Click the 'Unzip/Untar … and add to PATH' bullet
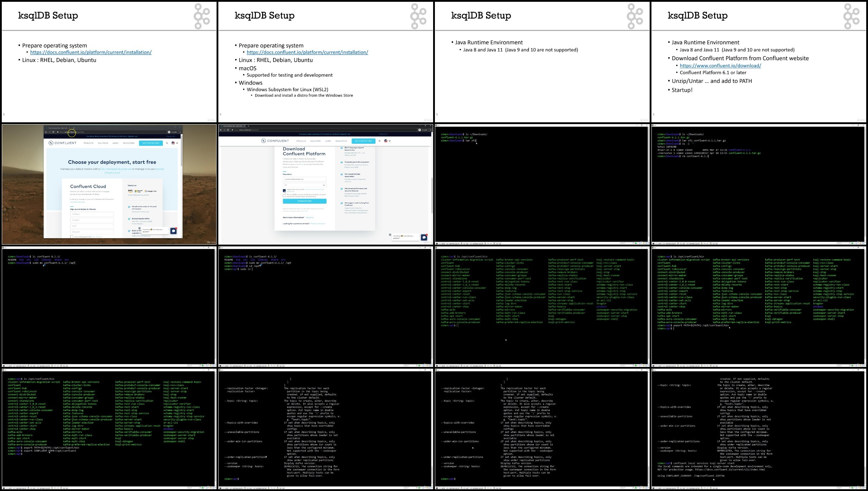This screenshot has width=868, height=491. (712, 81)
